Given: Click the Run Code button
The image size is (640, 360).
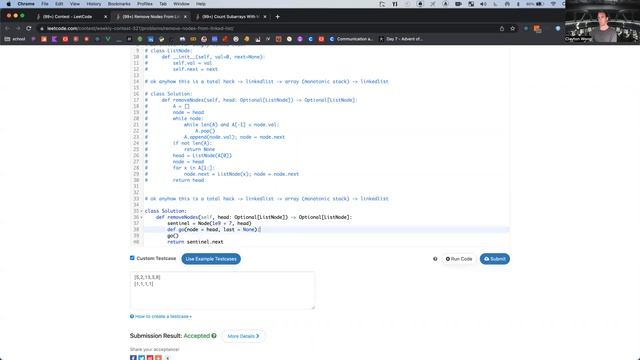Looking at the screenshot, I should (x=459, y=259).
